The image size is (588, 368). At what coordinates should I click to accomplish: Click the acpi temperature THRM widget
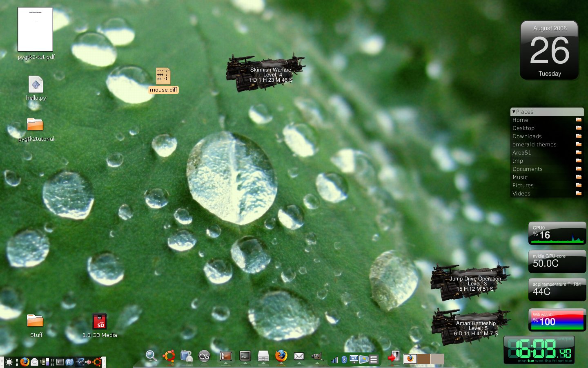tap(557, 289)
